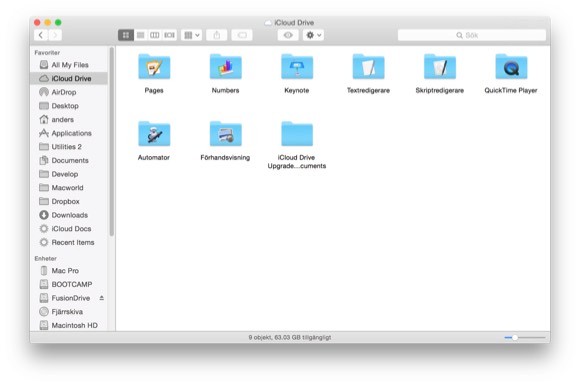Click the Favoriter sidebar heading
Viewport: 580px width, 386px height.
tap(47, 53)
